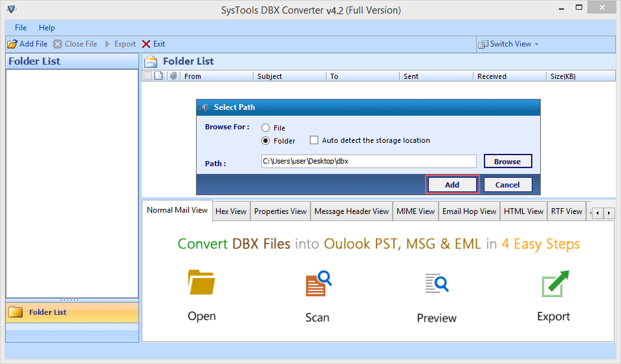
Task: Click the Select Path dialog logo icon
Action: 205,107
